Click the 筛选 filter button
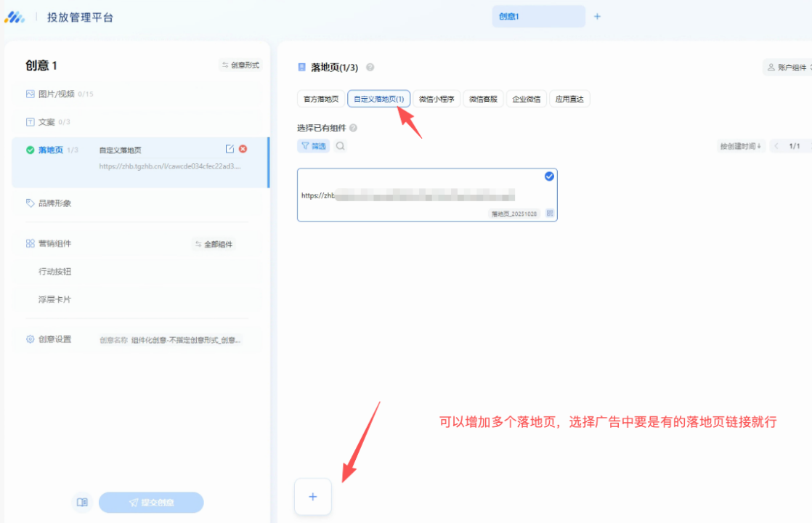This screenshot has width=812, height=523. [313, 146]
